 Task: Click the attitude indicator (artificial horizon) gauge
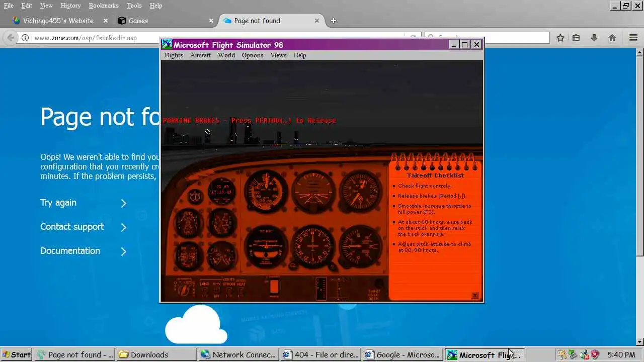click(x=313, y=191)
